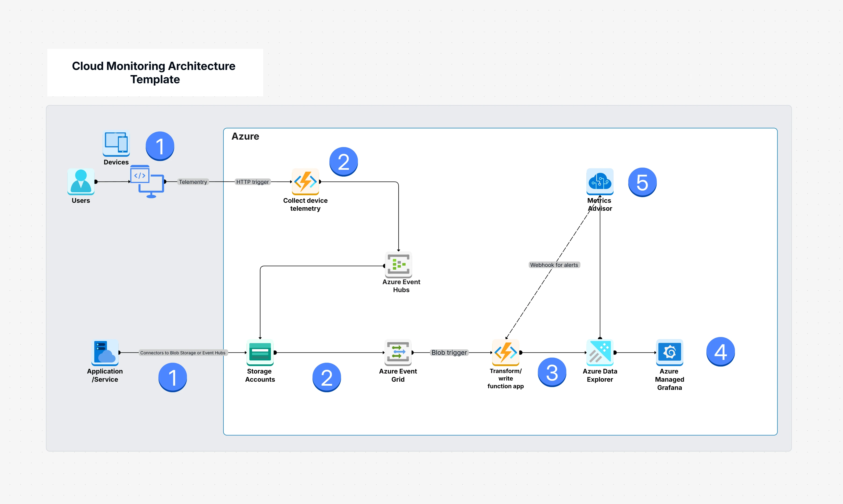Click the Transform/write function app icon

point(506,352)
